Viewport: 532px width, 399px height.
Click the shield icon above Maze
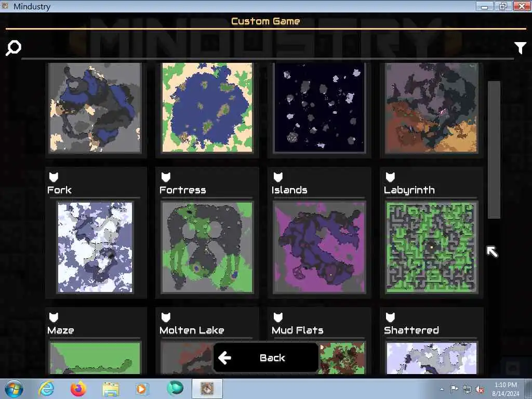(54, 317)
